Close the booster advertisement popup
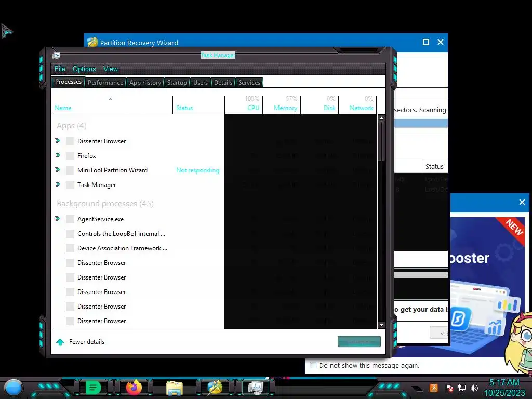This screenshot has width=532, height=399. 522,202
